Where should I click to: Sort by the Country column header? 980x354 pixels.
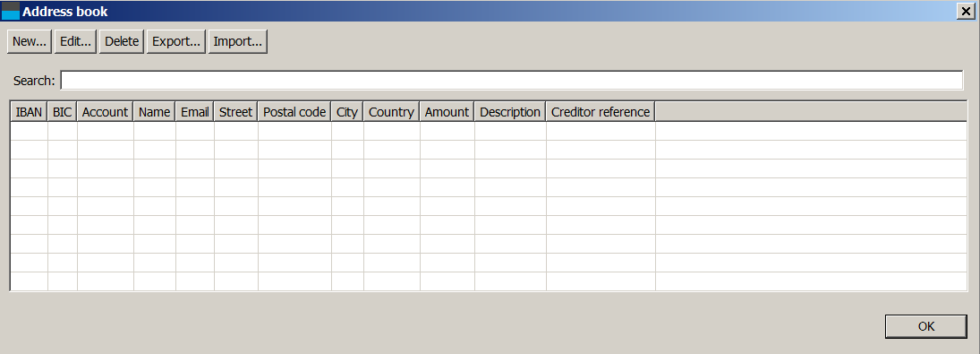391,112
